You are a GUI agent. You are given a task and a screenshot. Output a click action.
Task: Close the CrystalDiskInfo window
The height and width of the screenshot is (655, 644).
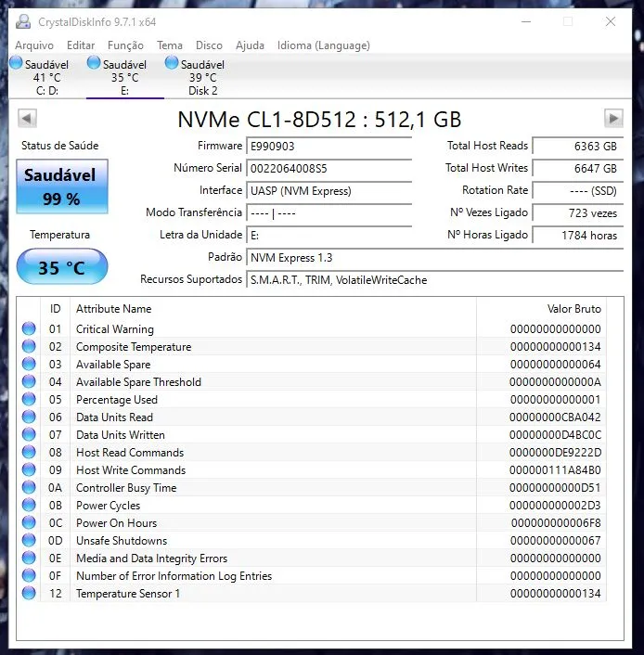tap(611, 21)
